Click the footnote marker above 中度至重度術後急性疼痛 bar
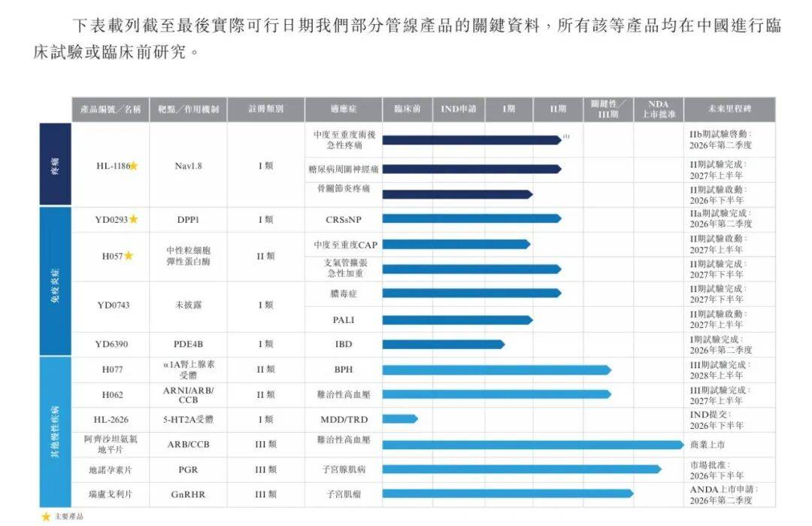Image resolution: width=812 pixels, height=526 pixels. [568, 136]
